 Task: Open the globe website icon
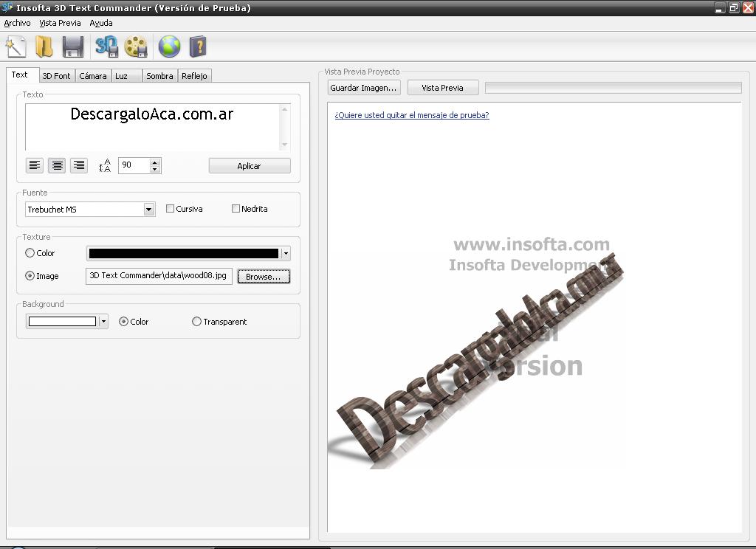point(169,46)
